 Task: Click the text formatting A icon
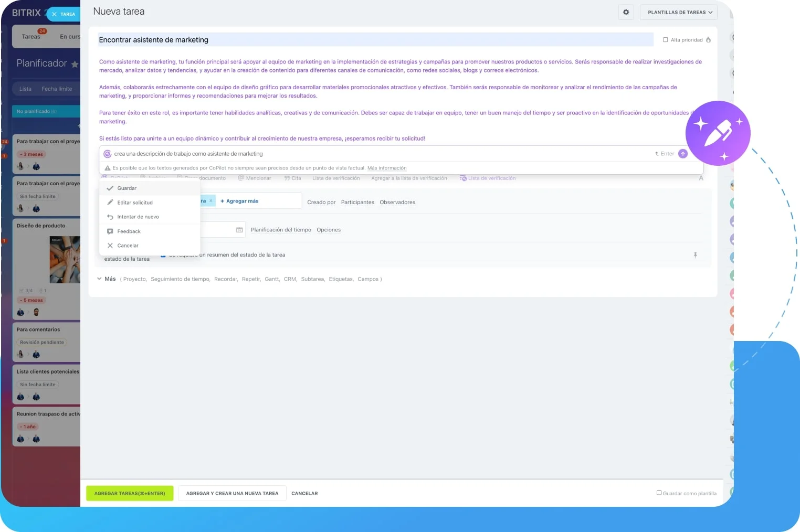(701, 178)
